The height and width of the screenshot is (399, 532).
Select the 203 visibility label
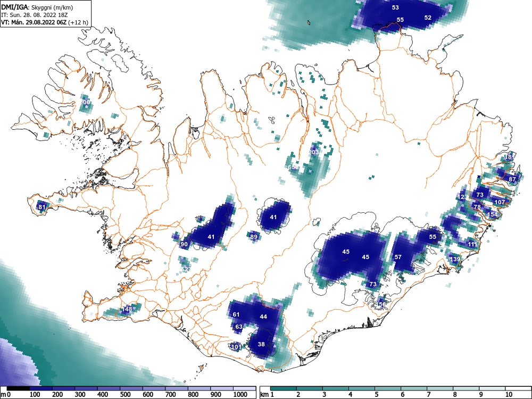pyautogui.click(x=314, y=152)
